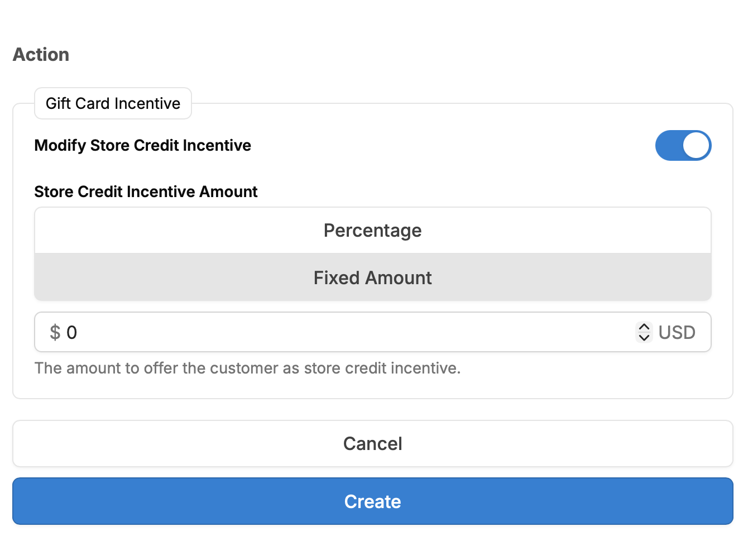Create the gift card incentive action

(373, 501)
